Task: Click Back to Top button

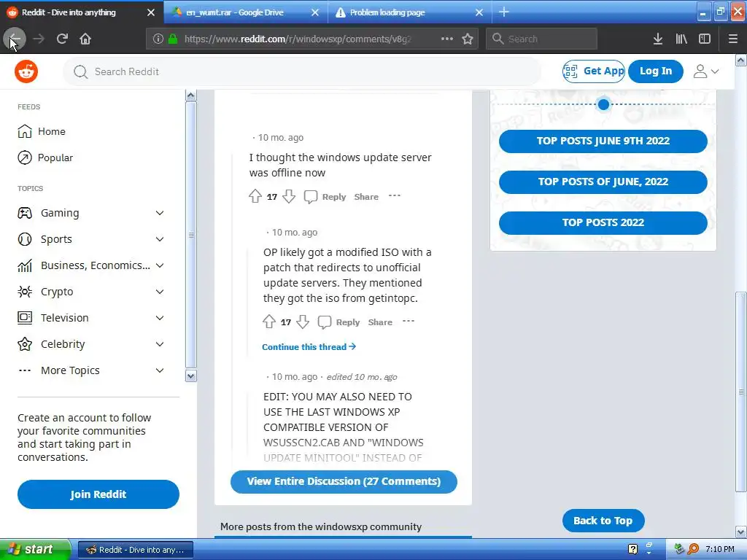Action: click(x=603, y=521)
